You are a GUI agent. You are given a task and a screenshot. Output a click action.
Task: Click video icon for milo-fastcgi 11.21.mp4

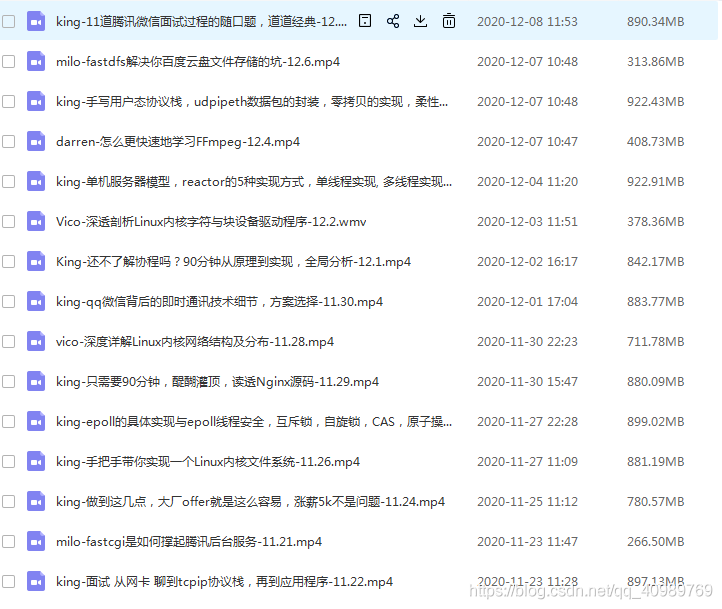[36, 541]
